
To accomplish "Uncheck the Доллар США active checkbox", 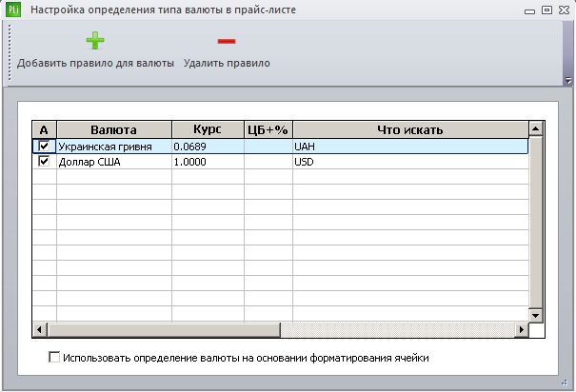I will click(x=44, y=161).
